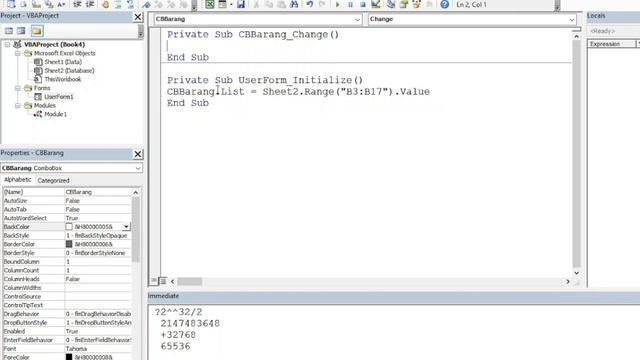Viewport: 640px width, 360px height.
Task: Outdent code with the outdent icon
Action: tap(90, 4)
